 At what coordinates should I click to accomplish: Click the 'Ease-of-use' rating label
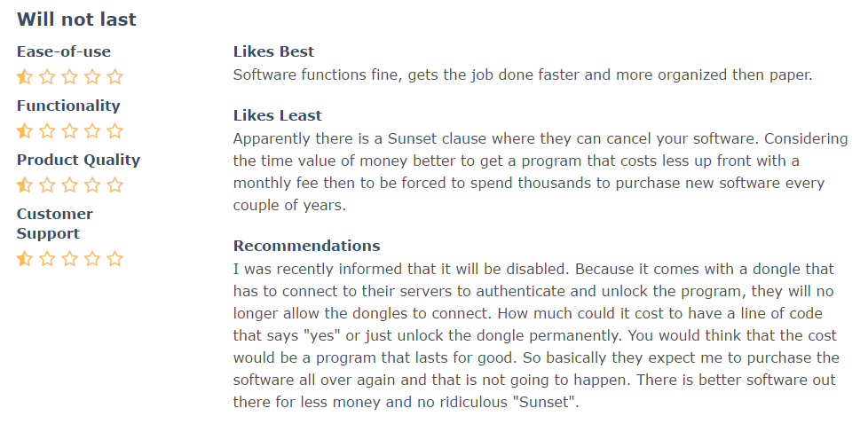64,51
